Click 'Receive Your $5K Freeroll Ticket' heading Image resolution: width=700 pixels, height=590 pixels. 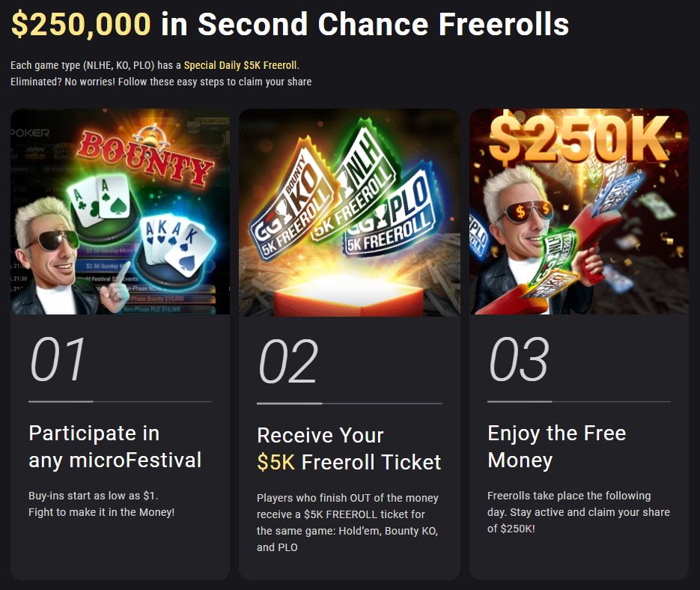point(349,449)
